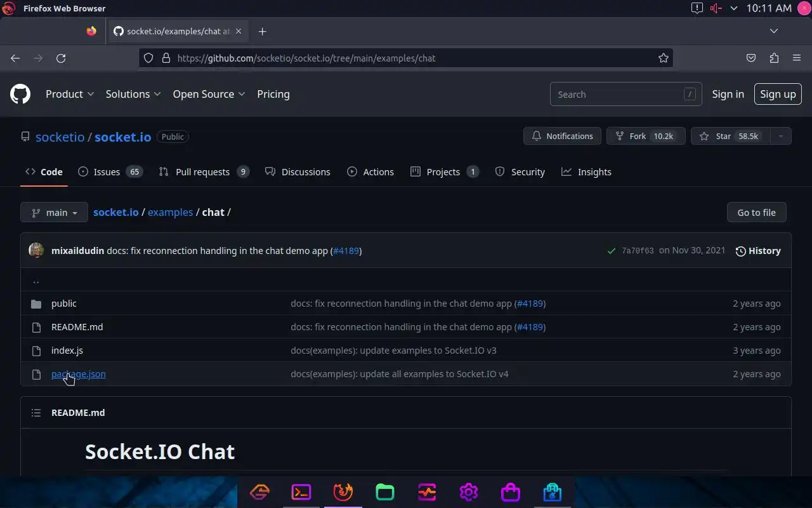812x508 pixels.
Task: Click the browser URL address bar
Action: [x=406, y=58]
